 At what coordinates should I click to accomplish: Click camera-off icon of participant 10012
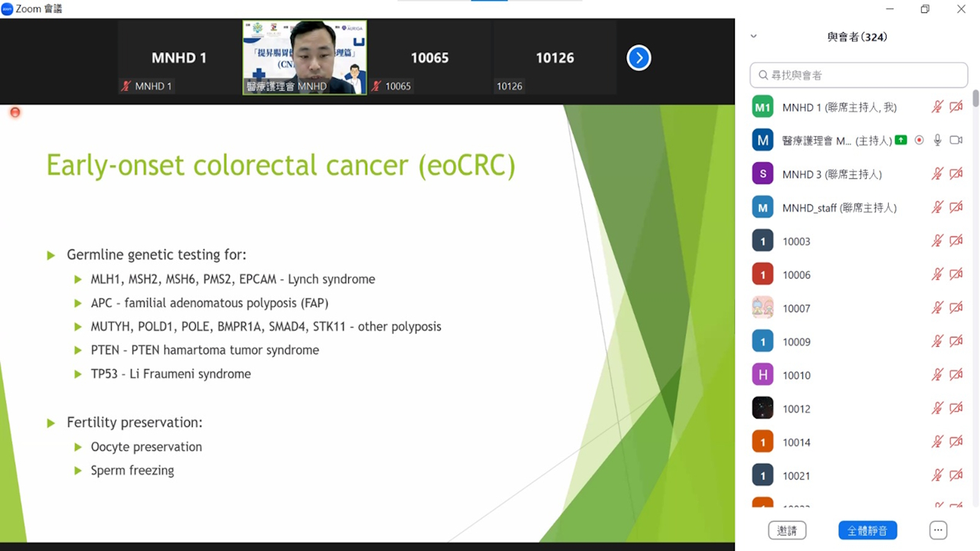coord(956,409)
